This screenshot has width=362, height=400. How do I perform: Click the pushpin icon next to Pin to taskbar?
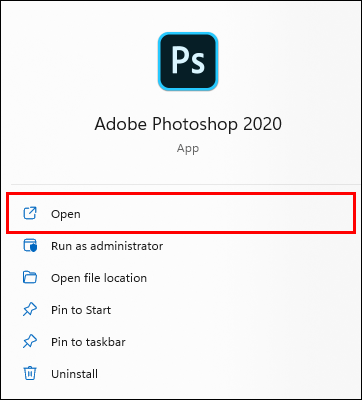pos(30,342)
